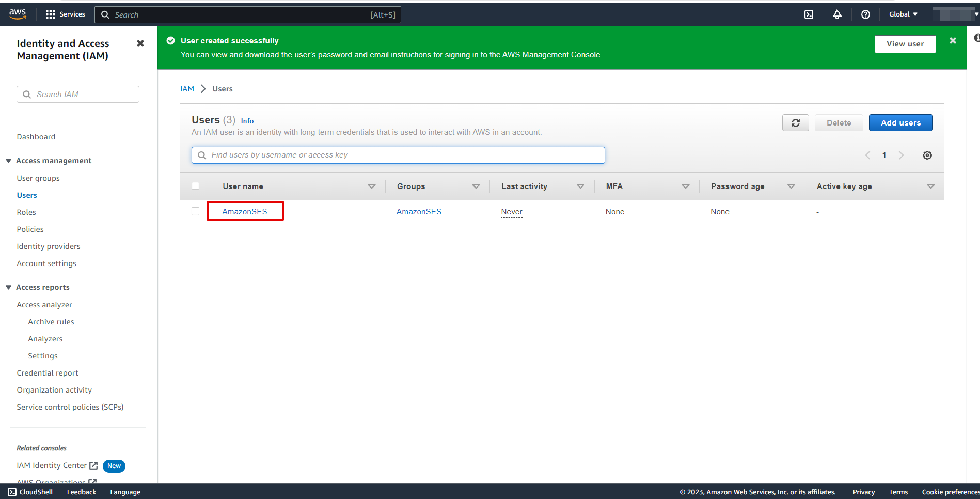This screenshot has width=980, height=499.
Task: Open Analyzers in the sidebar
Action: [x=45, y=339]
